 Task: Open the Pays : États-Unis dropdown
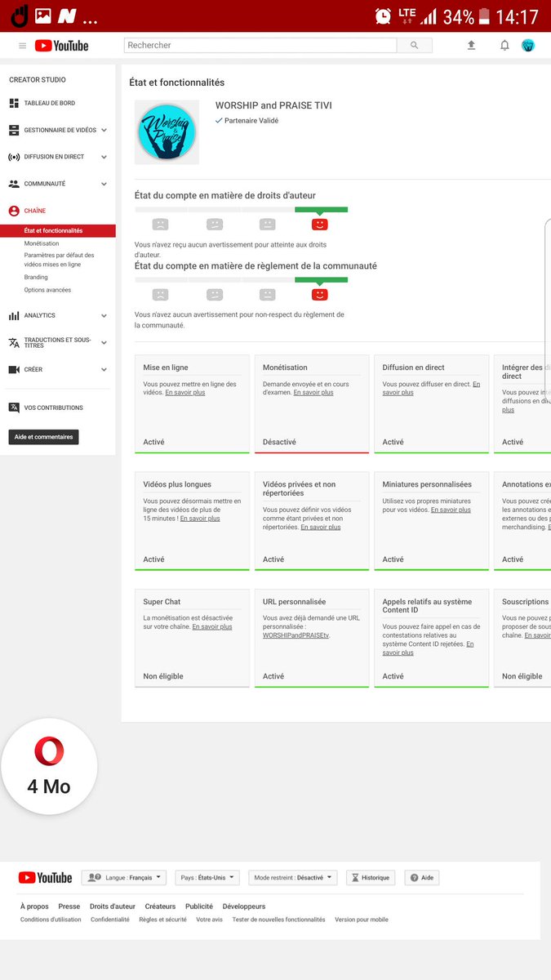point(208,878)
